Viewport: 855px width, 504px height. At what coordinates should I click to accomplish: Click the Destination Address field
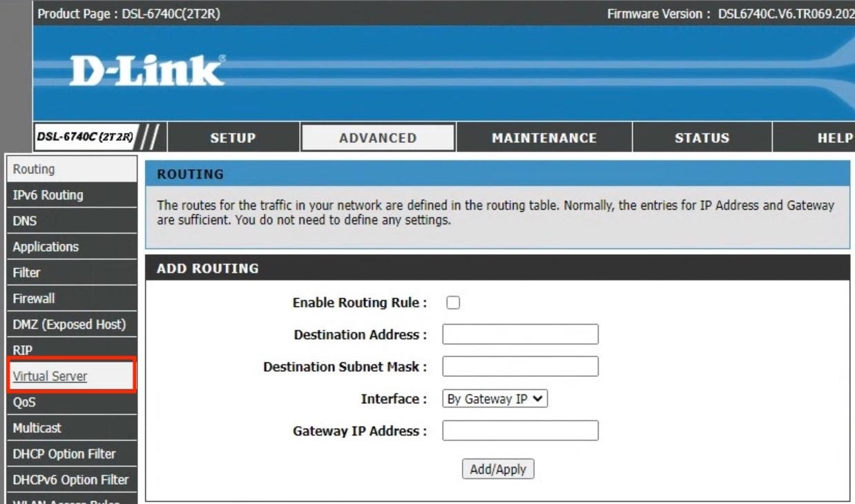tap(520, 334)
